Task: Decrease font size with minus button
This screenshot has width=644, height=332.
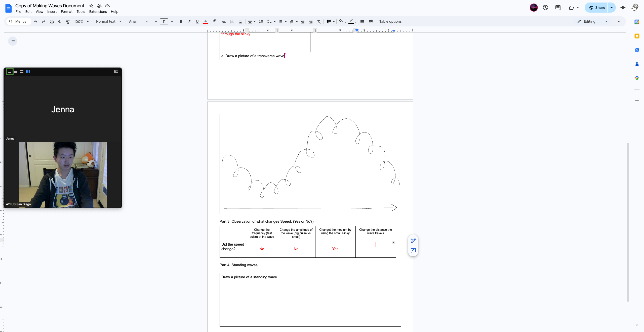Action: point(156,21)
